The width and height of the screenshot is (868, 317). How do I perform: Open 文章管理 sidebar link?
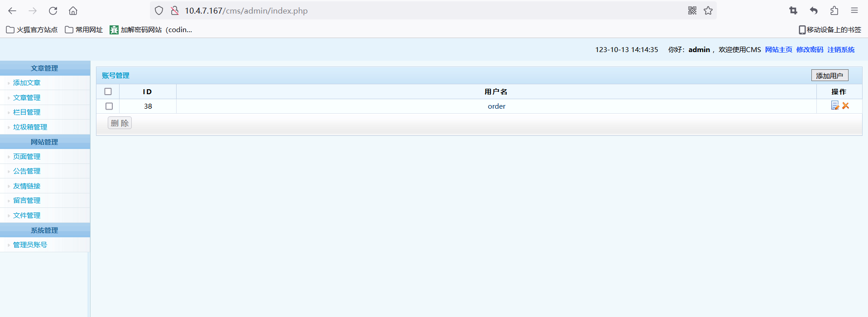(27, 97)
